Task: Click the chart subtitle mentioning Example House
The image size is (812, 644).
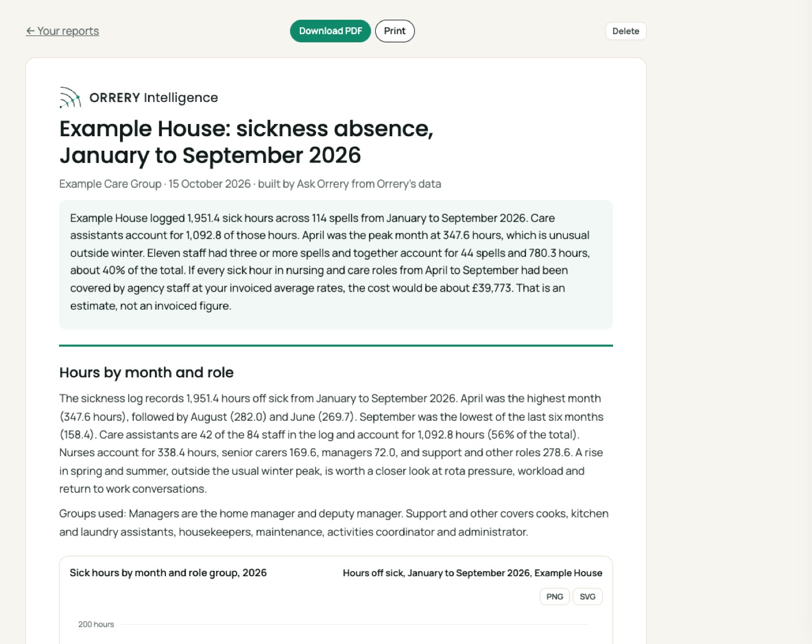Action: pyautogui.click(x=473, y=573)
